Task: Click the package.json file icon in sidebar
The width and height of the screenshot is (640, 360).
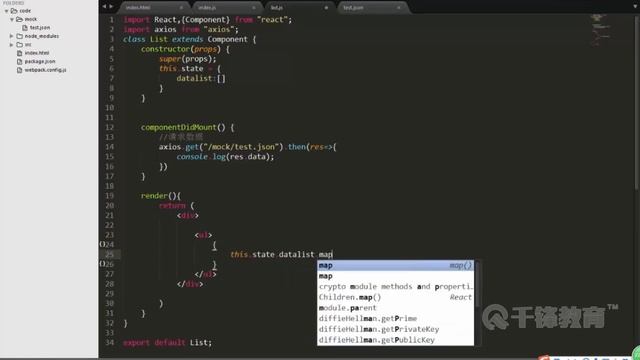Action: coord(20,62)
